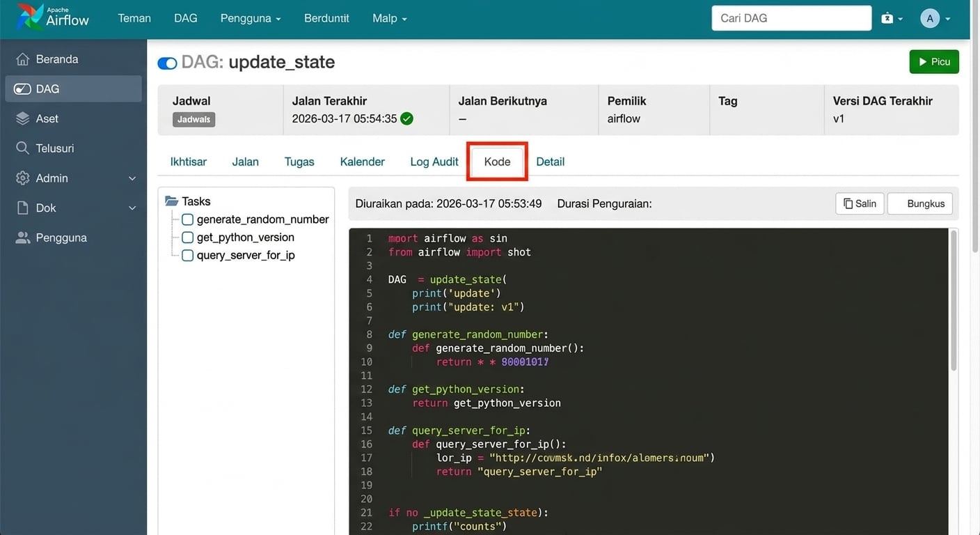Switch to the Detail tab

pyautogui.click(x=550, y=162)
